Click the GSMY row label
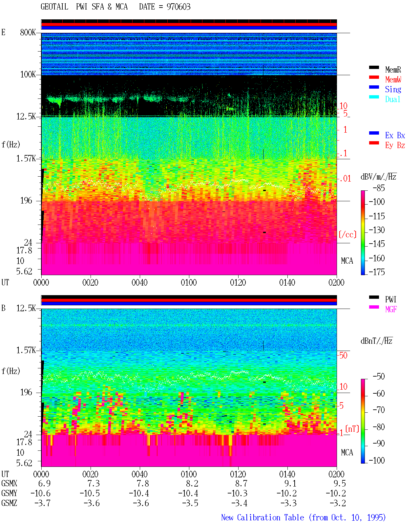The height and width of the screenshot is (523, 420). (x=9, y=493)
